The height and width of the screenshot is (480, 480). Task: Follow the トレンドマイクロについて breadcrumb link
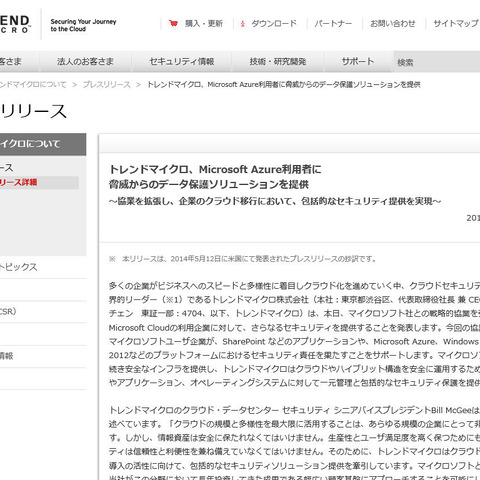33,85
